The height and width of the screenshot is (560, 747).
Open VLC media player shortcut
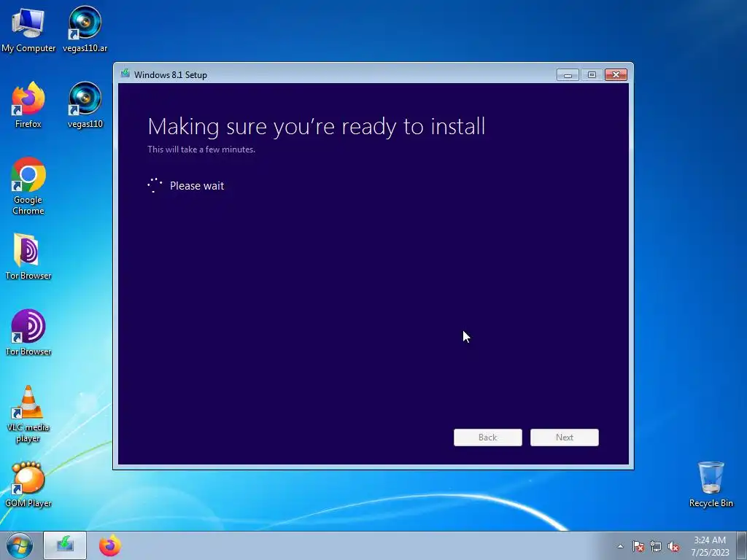tap(28, 413)
